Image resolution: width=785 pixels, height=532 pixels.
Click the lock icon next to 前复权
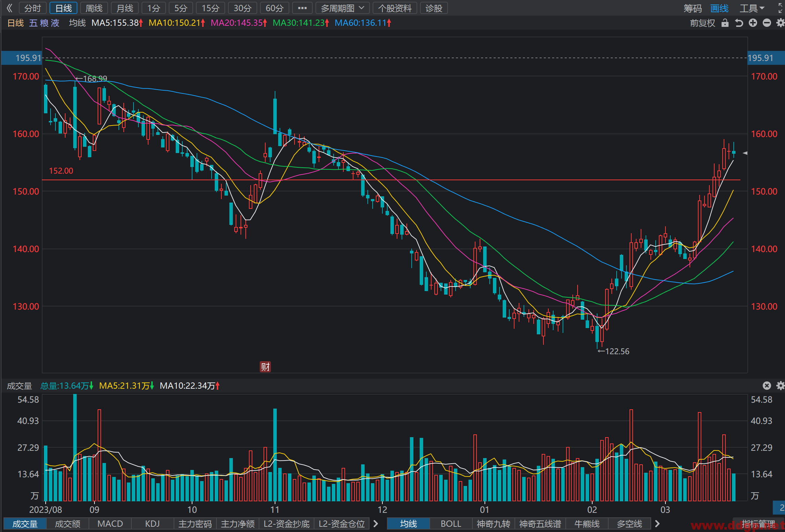pos(725,23)
